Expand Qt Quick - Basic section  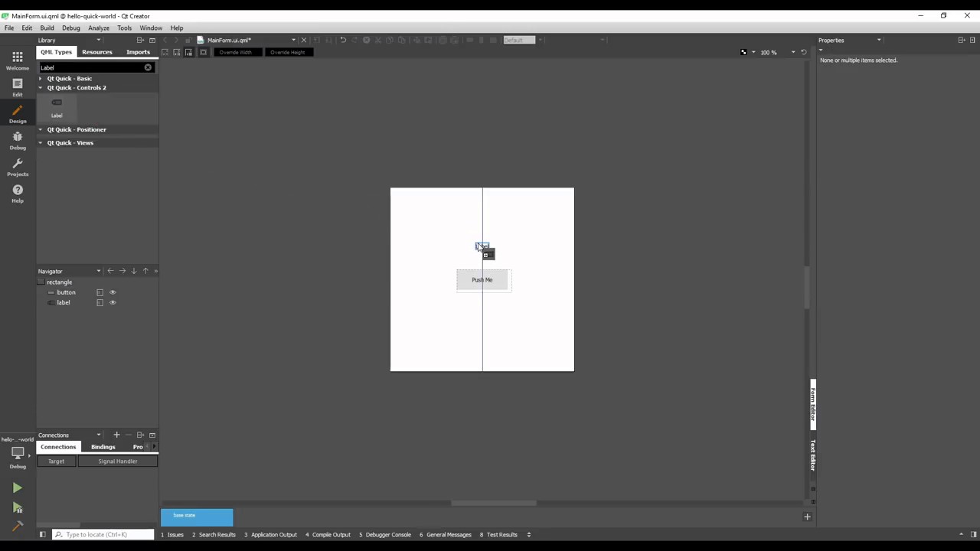pyautogui.click(x=41, y=79)
